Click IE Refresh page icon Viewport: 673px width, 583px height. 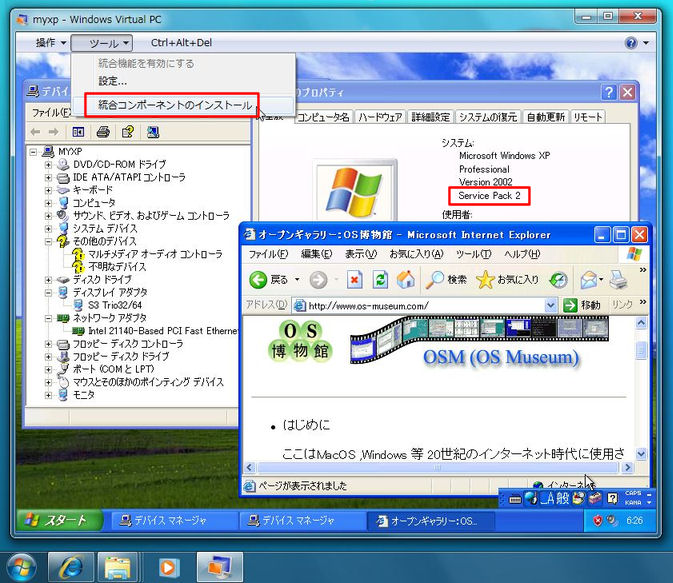click(380, 280)
